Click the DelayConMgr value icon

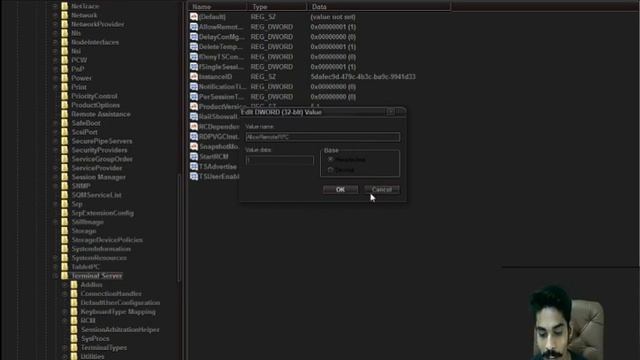pos(194,37)
